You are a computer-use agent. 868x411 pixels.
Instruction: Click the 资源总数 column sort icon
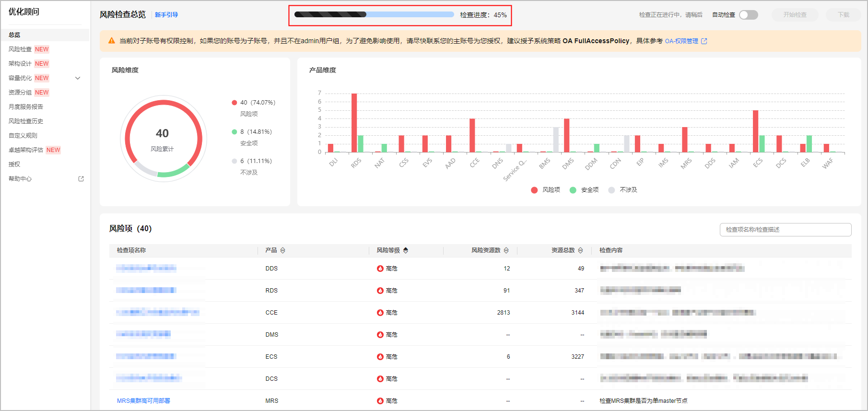(580, 250)
